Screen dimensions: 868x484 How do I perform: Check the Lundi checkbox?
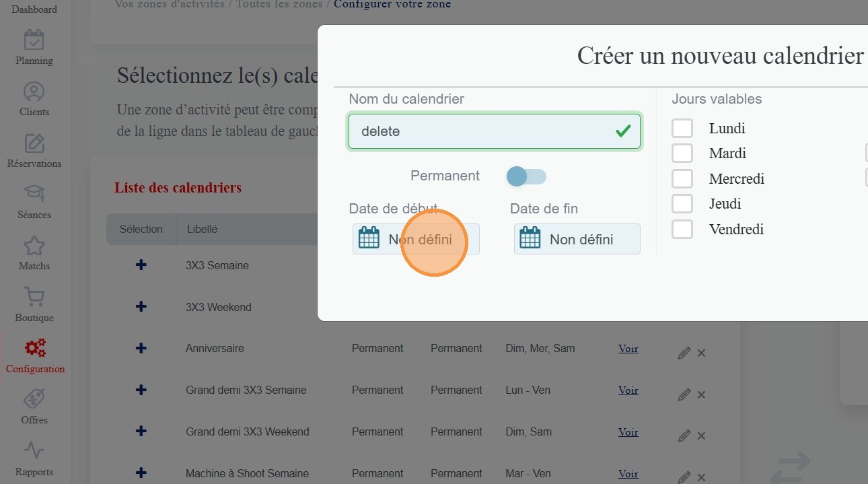(x=682, y=128)
